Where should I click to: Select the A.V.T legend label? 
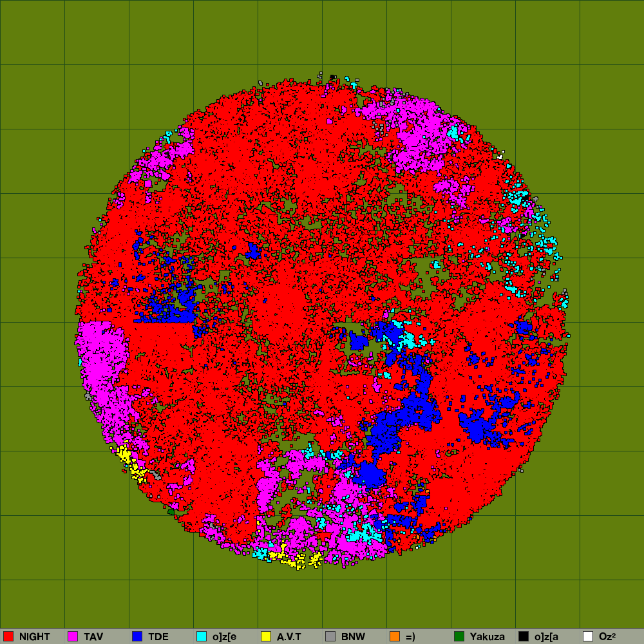point(289,637)
